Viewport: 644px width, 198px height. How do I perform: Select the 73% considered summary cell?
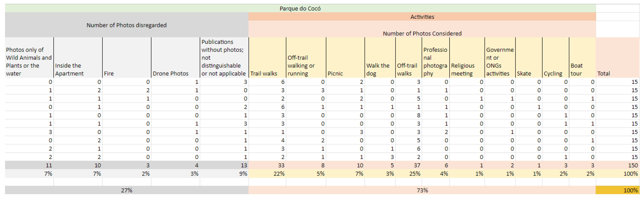point(422,190)
